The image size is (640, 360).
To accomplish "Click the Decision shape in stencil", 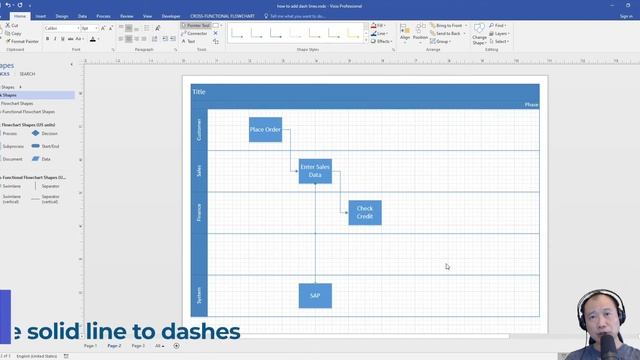I will tap(45, 133).
